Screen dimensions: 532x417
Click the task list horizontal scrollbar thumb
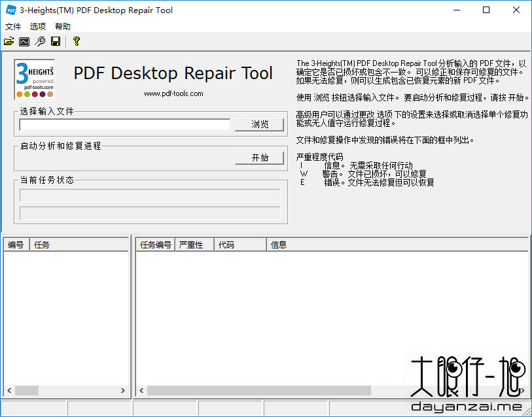point(27,391)
